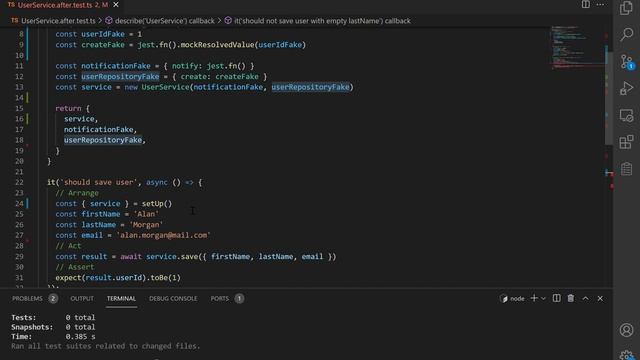The height and width of the screenshot is (360, 640).
Task: Switch to the DEBUG CONSOLE tab
Action: click(173, 298)
